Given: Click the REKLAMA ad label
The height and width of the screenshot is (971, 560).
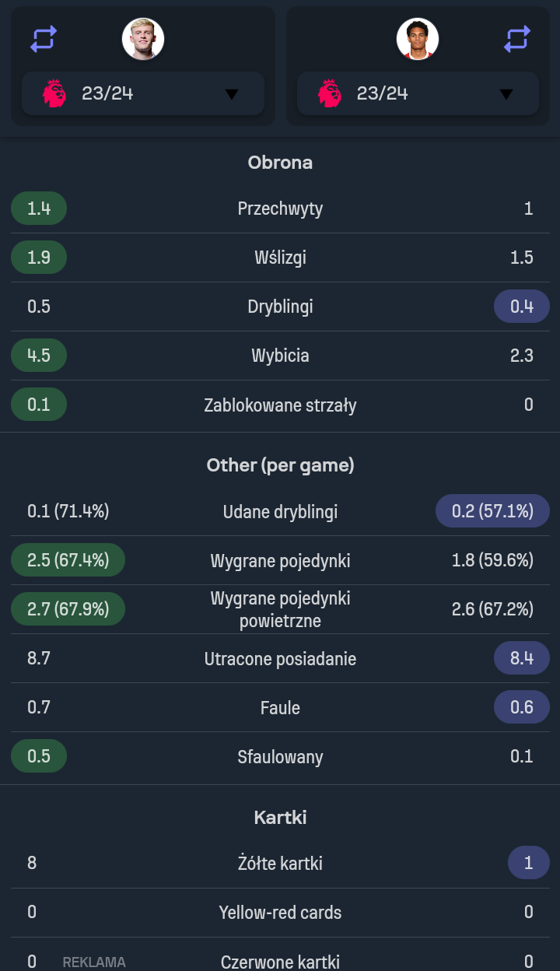Looking at the screenshot, I should coord(94,962).
